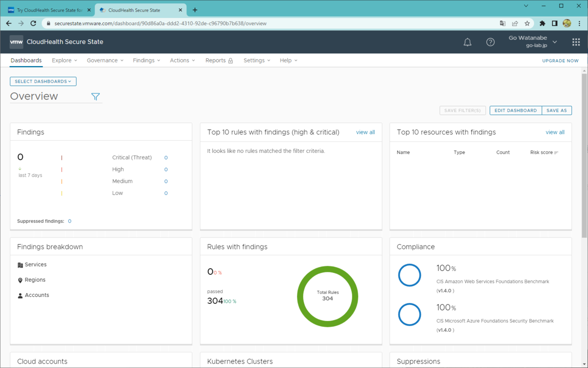Expand the Governance menu
588x368 pixels.
[105, 60]
